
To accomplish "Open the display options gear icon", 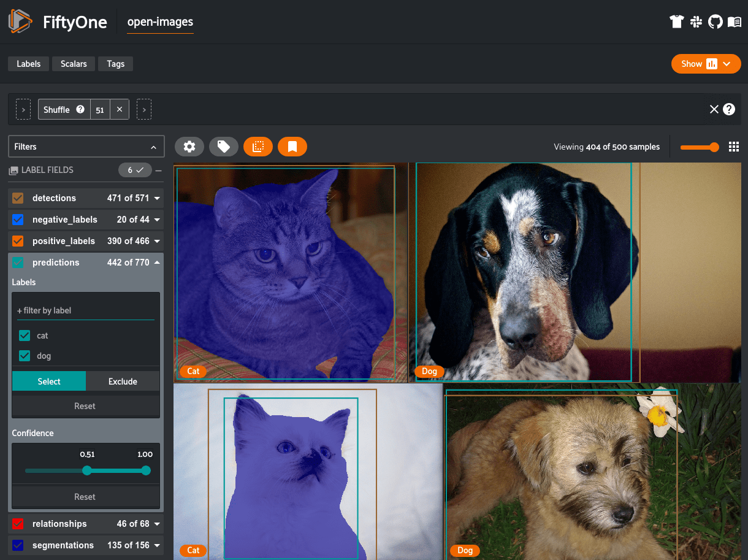I will tap(189, 147).
